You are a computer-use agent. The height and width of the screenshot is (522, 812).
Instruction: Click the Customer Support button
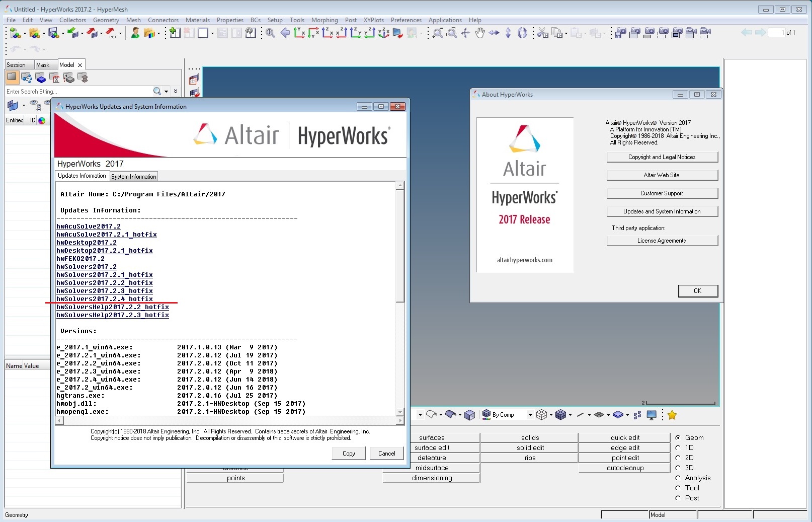[662, 193]
